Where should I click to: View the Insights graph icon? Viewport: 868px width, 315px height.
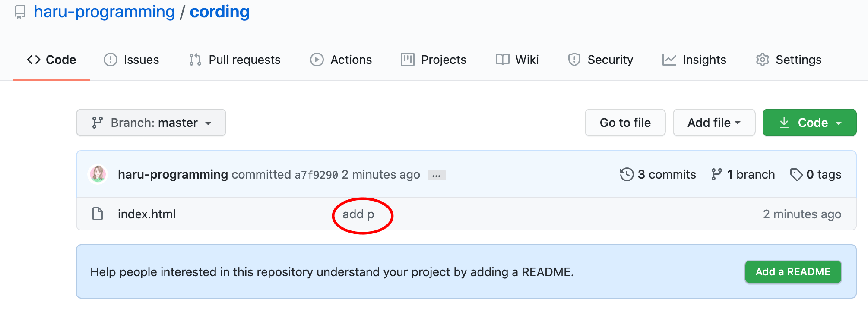pos(669,60)
